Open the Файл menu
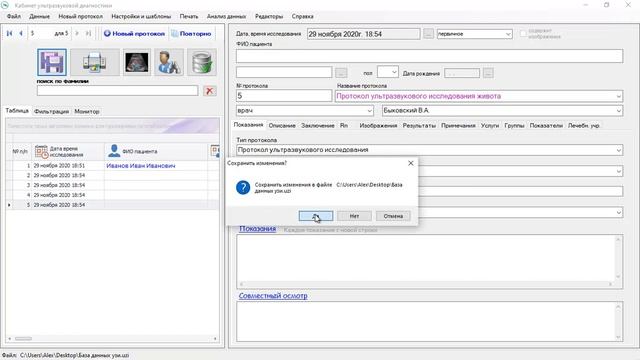 coord(13,16)
